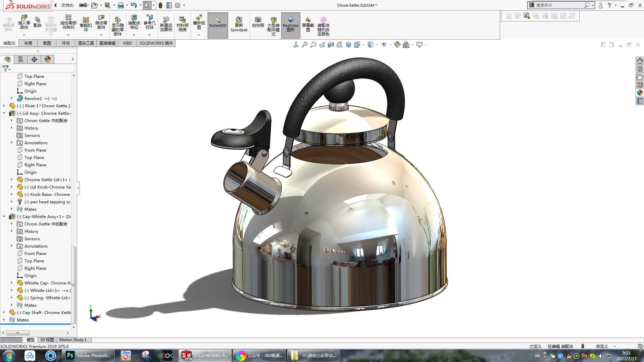Open the Options gear icon
Viewport: 644px width, 362px height.
point(178,5)
